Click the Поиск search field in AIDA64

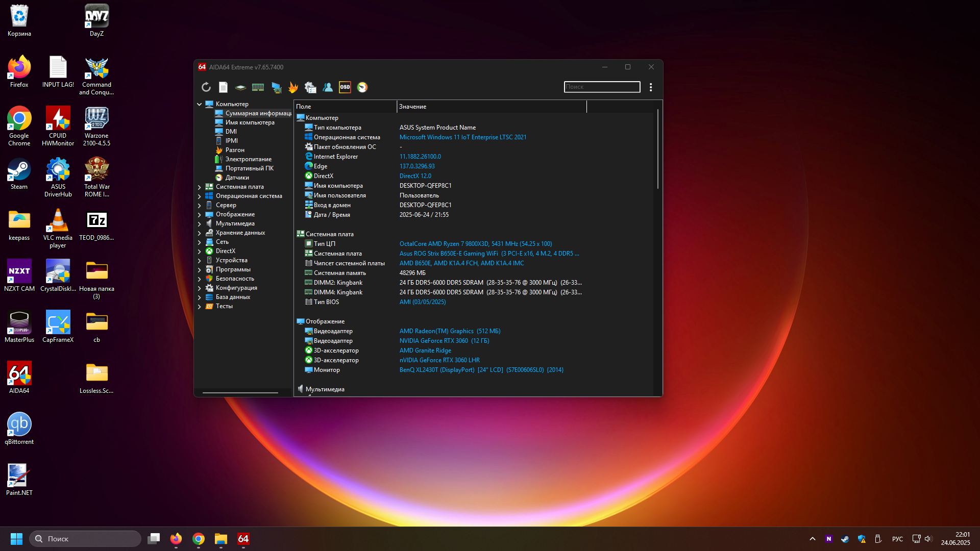[x=602, y=87]
